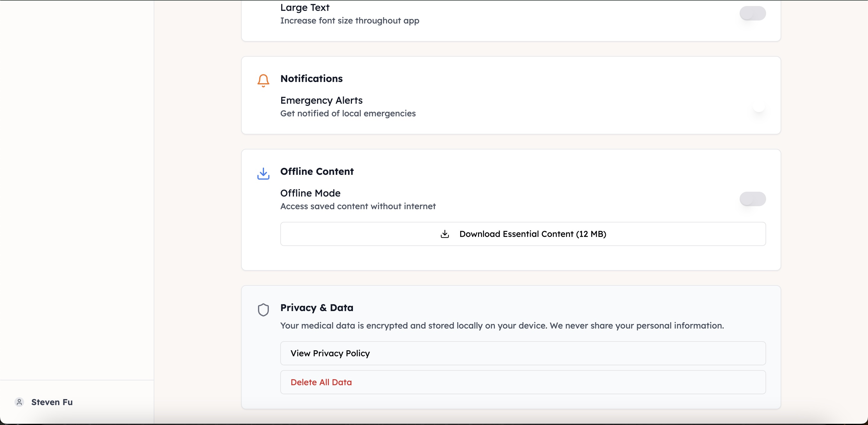This screenshot has height=425, width=868.
Task: Click the Offline Mode label text
Action: pos(310,193)
